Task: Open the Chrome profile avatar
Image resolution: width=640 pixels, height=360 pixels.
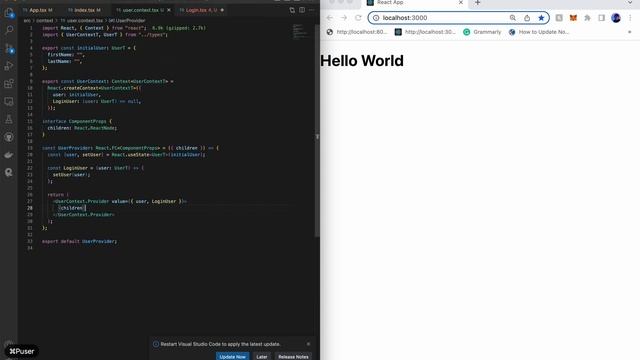Action: pyautogui.click(x=616, y=18)
